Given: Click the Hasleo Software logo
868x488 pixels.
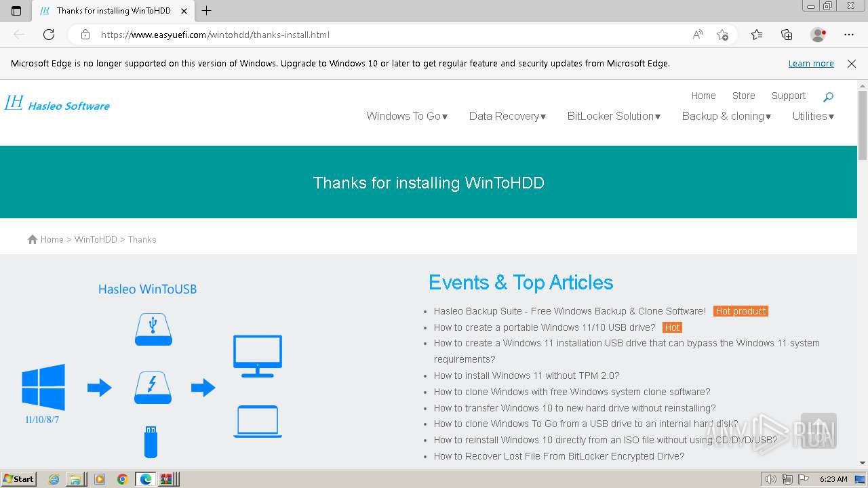Looking at the screenshot, I should pos(57,104).
